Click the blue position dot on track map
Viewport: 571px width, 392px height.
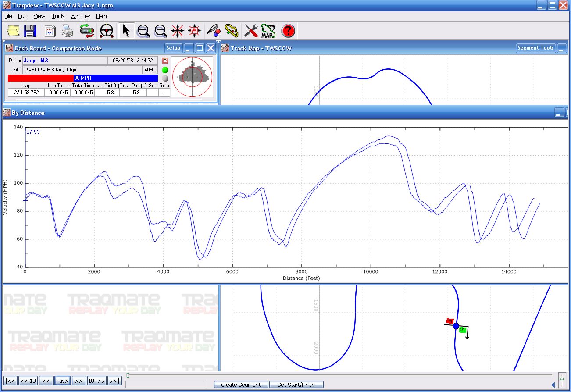(456, 326)
